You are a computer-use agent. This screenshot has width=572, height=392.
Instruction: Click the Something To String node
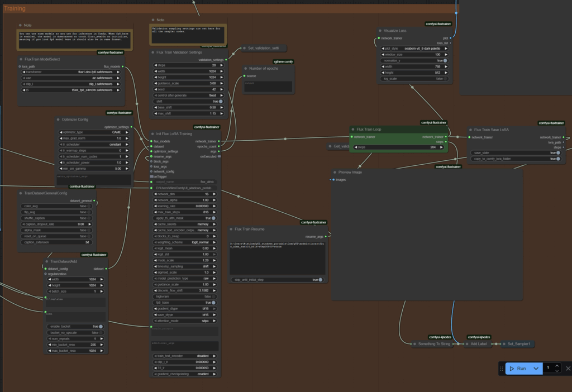click(x=433, y=344)
